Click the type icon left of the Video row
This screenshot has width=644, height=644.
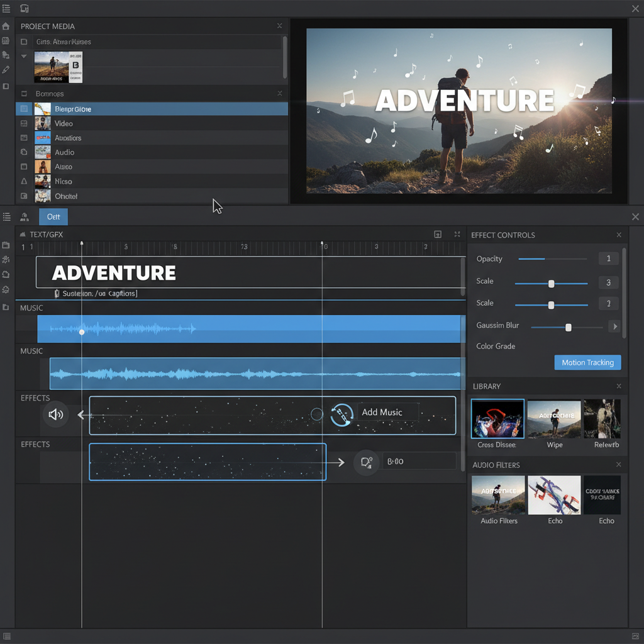tap(24, 123)
